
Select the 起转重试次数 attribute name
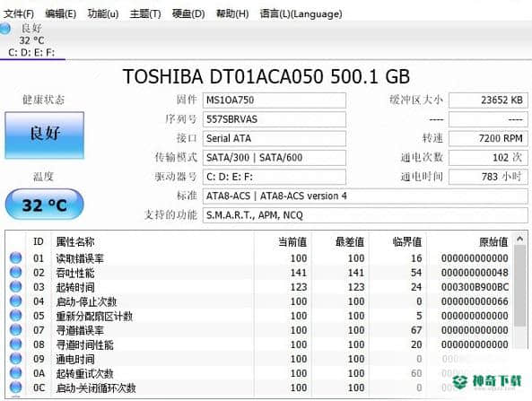[85, 373]
